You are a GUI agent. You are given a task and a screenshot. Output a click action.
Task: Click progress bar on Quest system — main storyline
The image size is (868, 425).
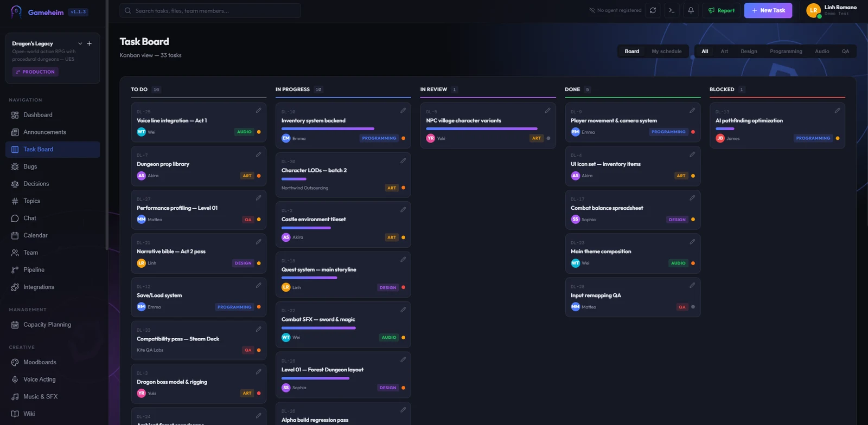point(309,278)
